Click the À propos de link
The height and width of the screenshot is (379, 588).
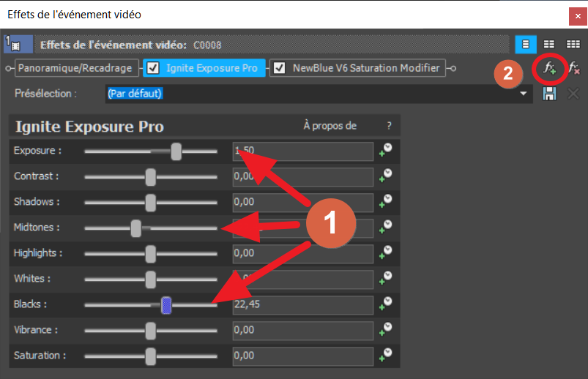click(x=330, y=126)
